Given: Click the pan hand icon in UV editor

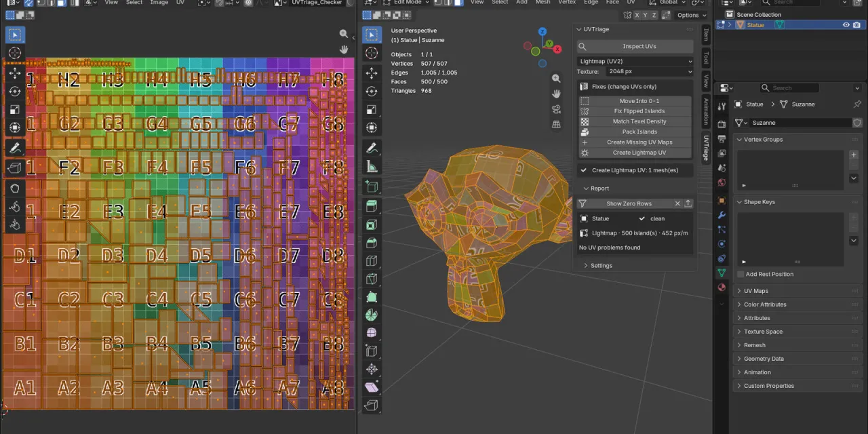Looking at the screenshot, I should tap(344, 50).
